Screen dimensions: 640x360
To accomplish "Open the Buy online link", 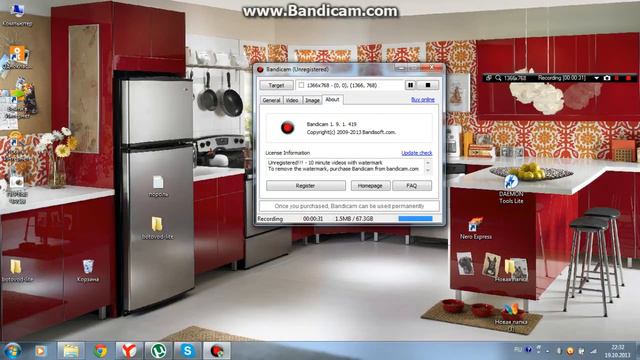I will coord(422,100).
